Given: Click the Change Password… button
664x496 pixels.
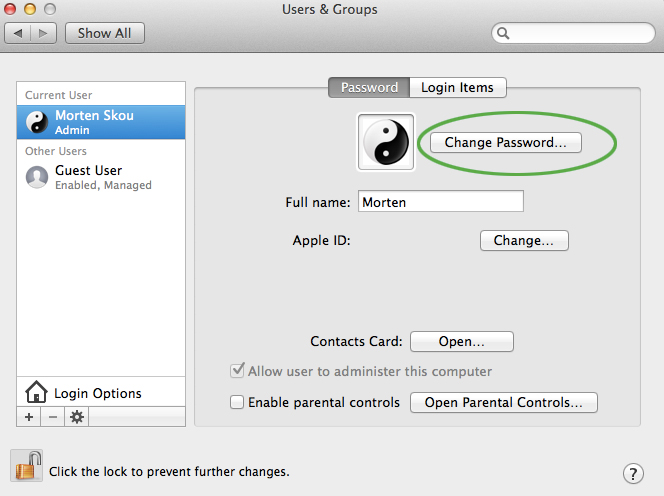Looking at the screenshot, I should (x=506, y=142).
